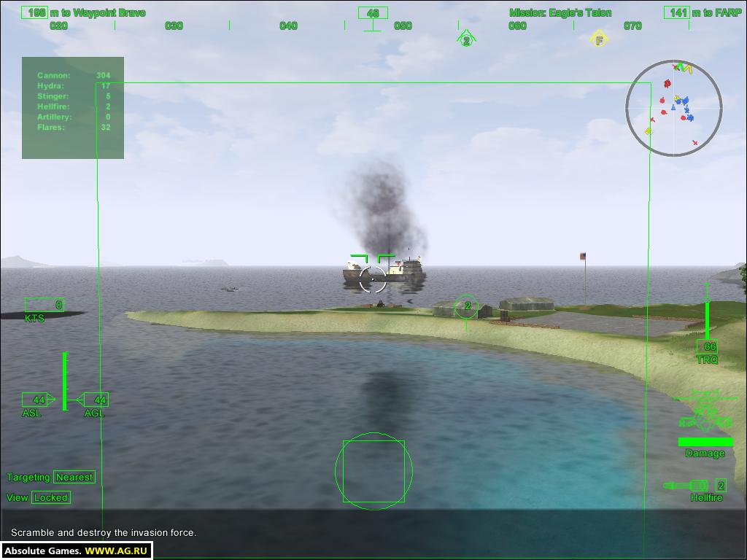Click the '141' distance box to FARP
The width and height of the screenshot is (747, 560).
676,12
